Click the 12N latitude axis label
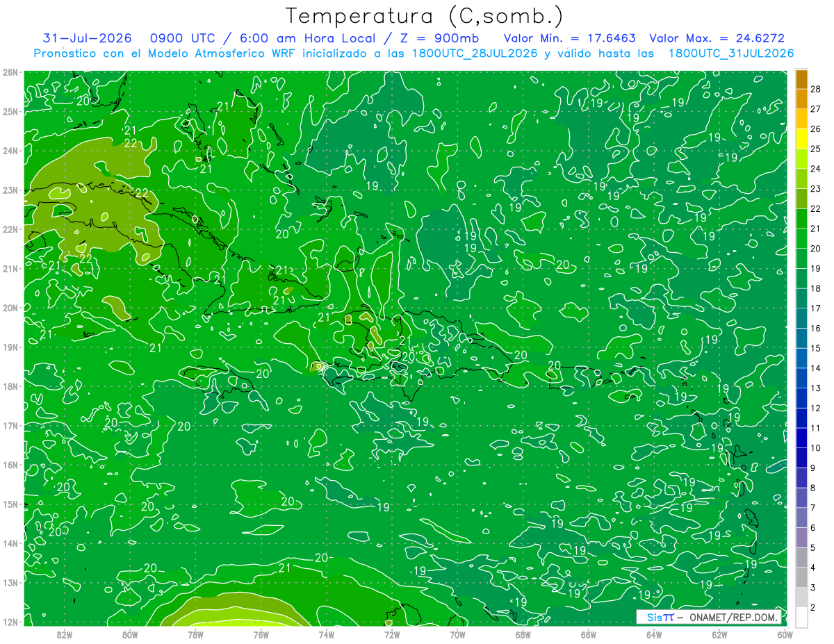Screen dimensions: 834x644 [10, 622]
